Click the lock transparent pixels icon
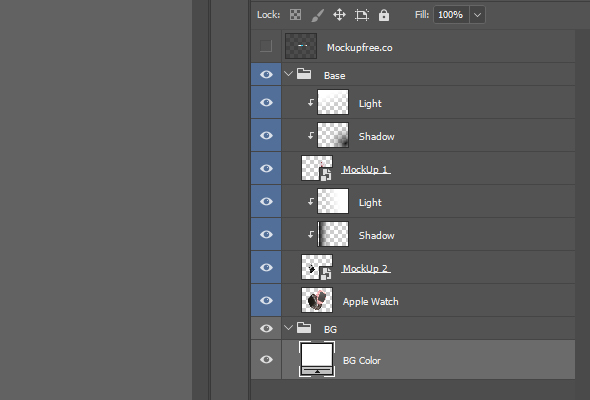The image size is (590, 400). [x=295, y=15]
